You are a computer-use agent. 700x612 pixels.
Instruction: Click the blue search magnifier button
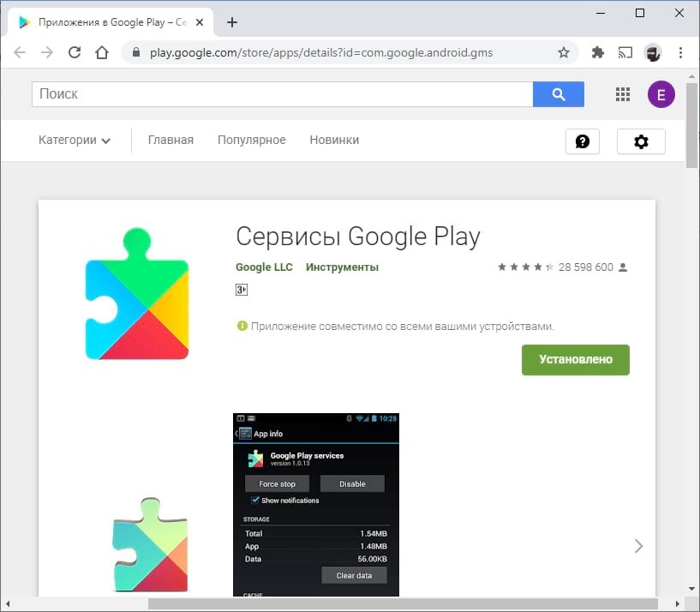point(558,94)
